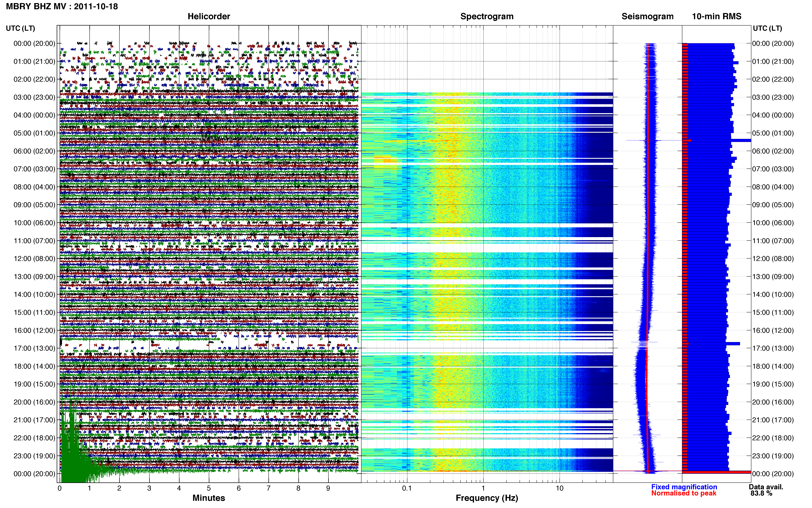The image size is (812, 508).
Task: Click the 'Normalised to peak' red legend text
Action: point(684,493)
